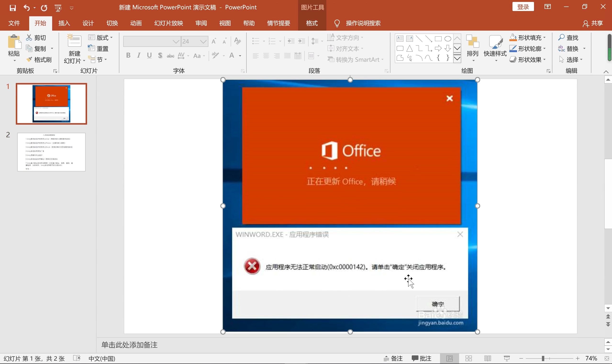Click the notes area 单击此处添加备注

(129, 345)
